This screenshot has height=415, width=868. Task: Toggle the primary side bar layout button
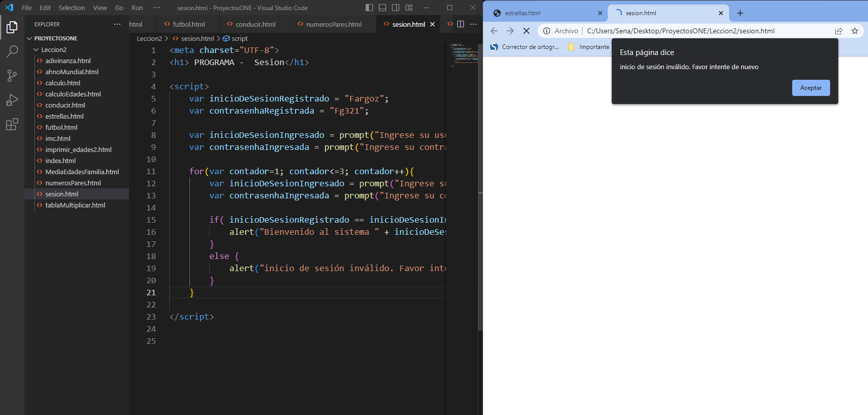(369, 8)
